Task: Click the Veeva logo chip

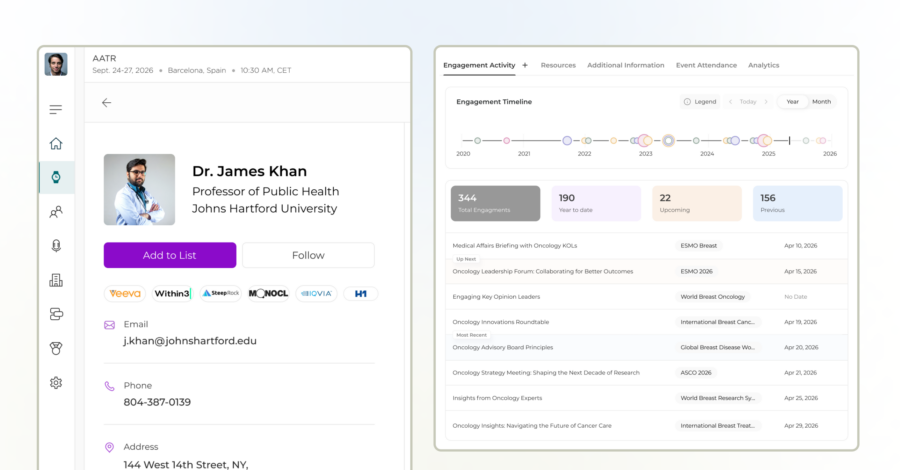Action: 125,293
